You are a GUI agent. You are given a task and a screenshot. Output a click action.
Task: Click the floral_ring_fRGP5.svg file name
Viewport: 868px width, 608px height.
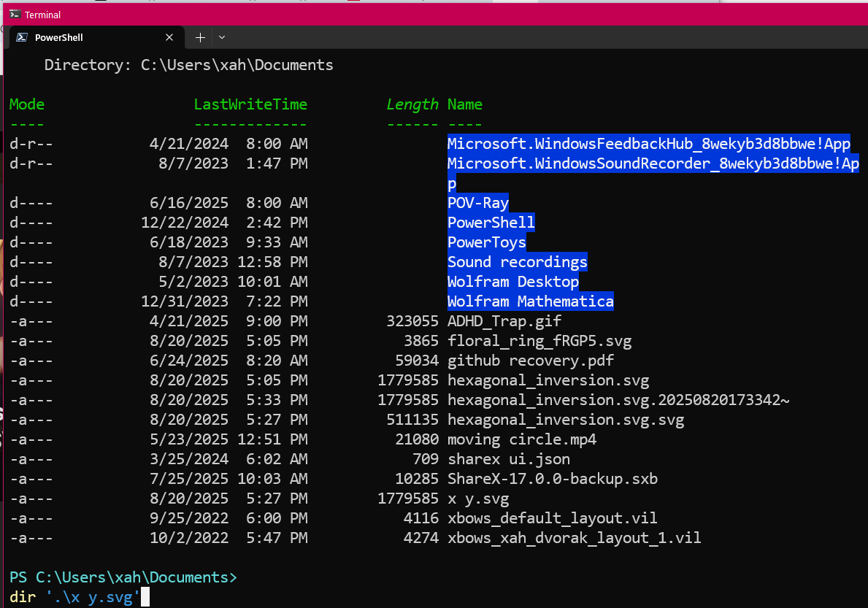(539, 341)
